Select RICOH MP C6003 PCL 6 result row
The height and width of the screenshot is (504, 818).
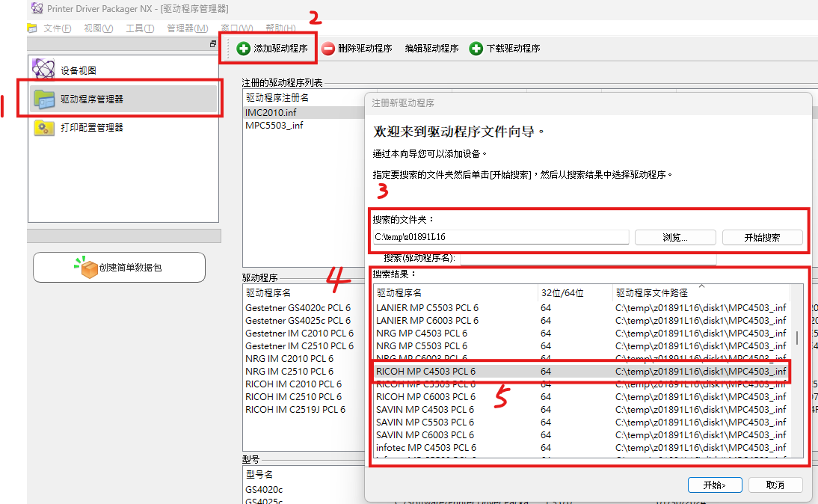pos(581,396)
